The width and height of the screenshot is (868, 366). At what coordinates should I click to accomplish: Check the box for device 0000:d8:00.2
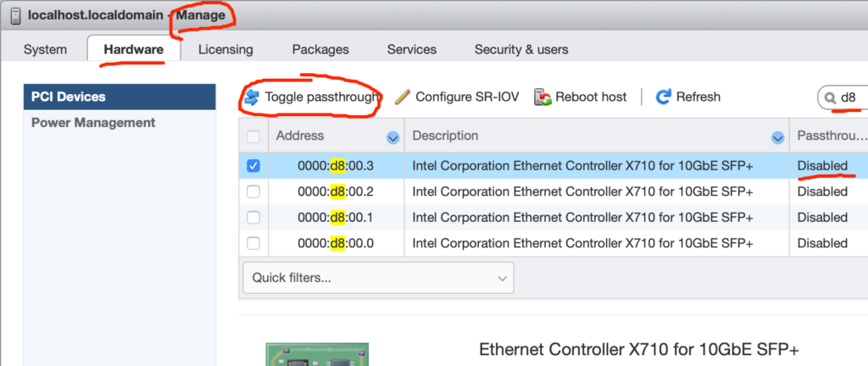coord(253,191)
